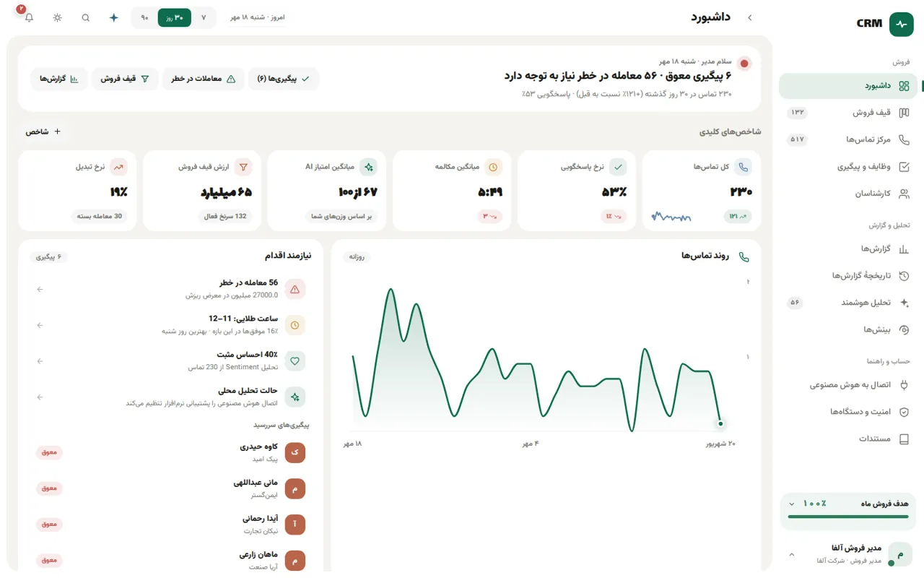Click the نرخ پاسخگویی check icon
Viewport: 924px width, 578px height.
pyautogui.click(x=618, y=167)
